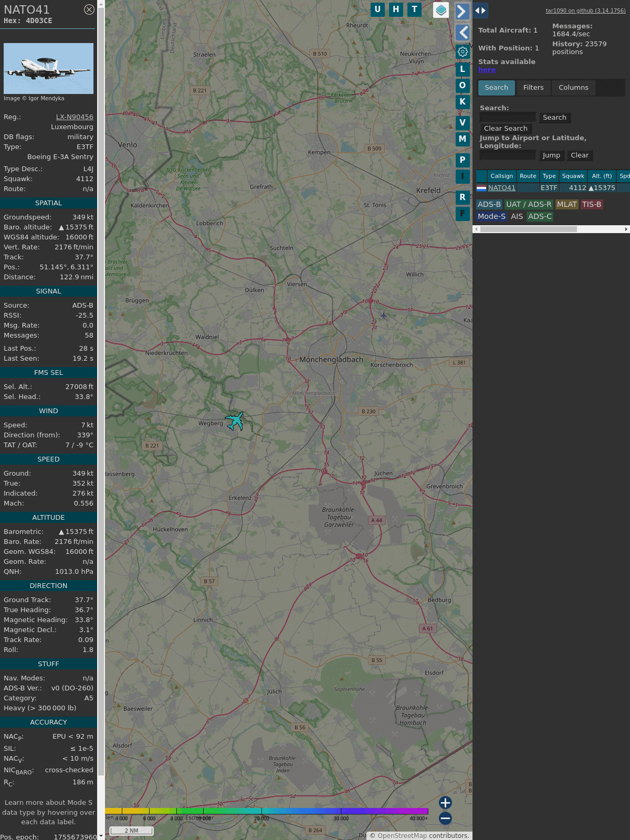Click the Luxembourg flag in NATO41 row
The image size is (630, 840).
(x=481, y=188)
